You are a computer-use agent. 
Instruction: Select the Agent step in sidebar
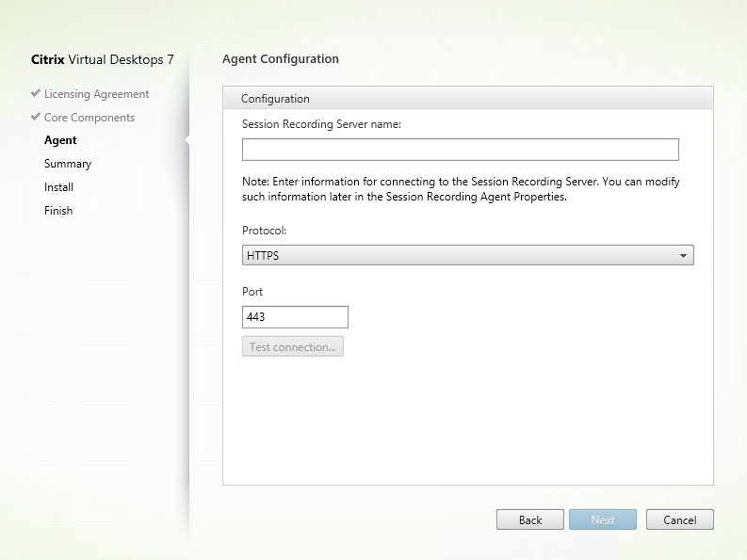coord(60,140)
